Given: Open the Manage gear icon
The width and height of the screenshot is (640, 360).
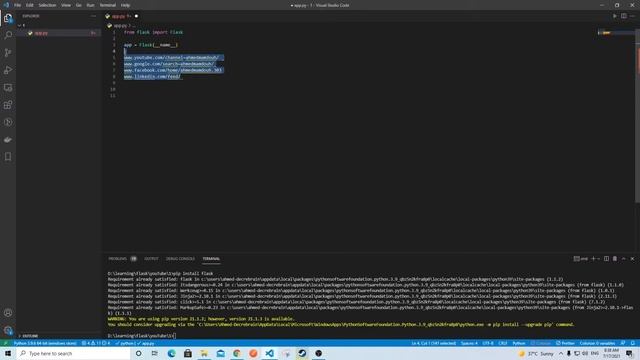Looking at the screenshot, I should point(8,330).
